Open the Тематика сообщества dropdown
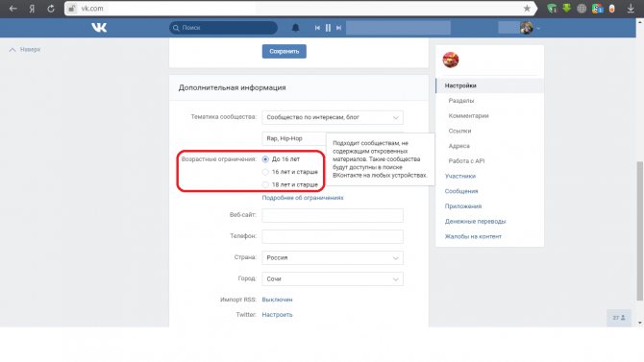The height and width of the screenshot is (362, 644). pyautogui.click(x=333, y=117)
